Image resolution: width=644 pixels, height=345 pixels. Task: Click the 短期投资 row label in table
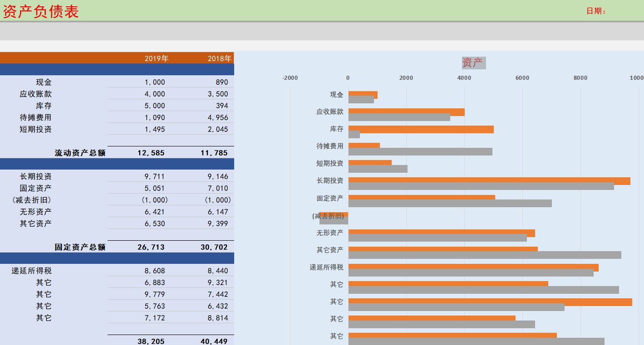tap(36, 129)
